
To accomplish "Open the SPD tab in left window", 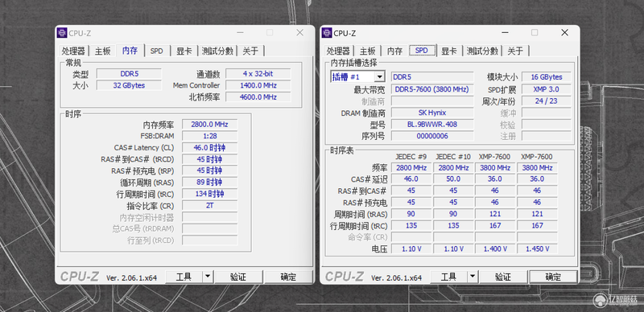I will [156, 51].
